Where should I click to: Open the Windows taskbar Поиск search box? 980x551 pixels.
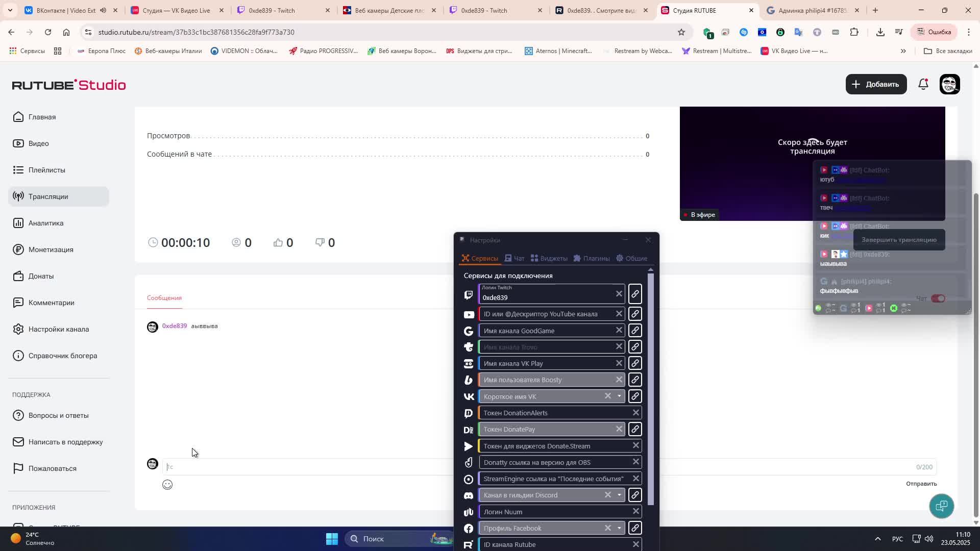(x=398, y=539)
